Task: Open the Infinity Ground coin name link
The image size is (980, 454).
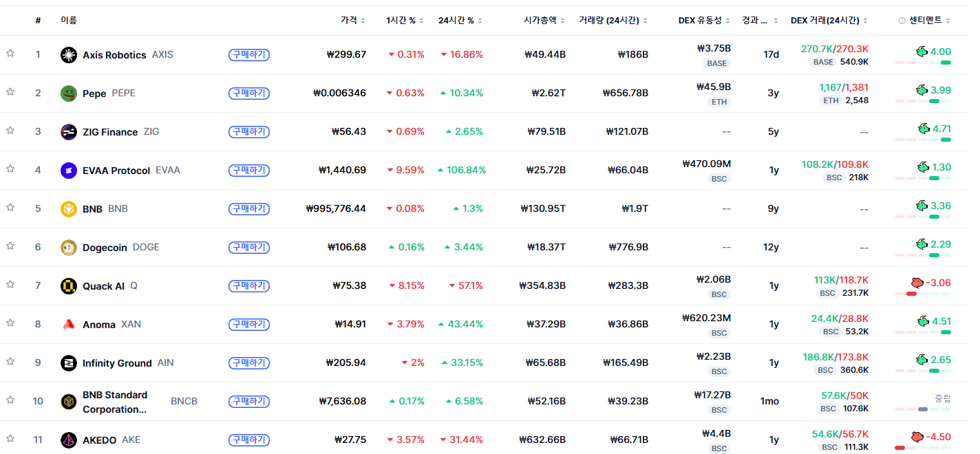Action: tap(117, 363)
